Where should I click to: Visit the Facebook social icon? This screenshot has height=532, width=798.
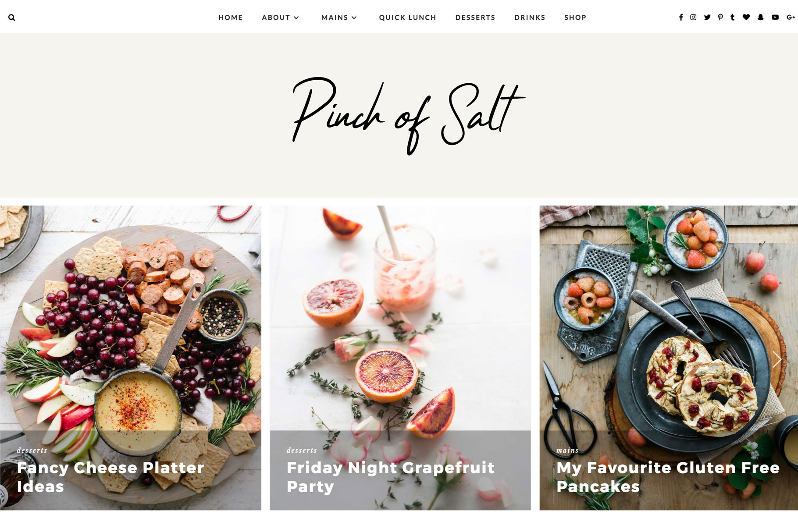click(x=681, y=17)
